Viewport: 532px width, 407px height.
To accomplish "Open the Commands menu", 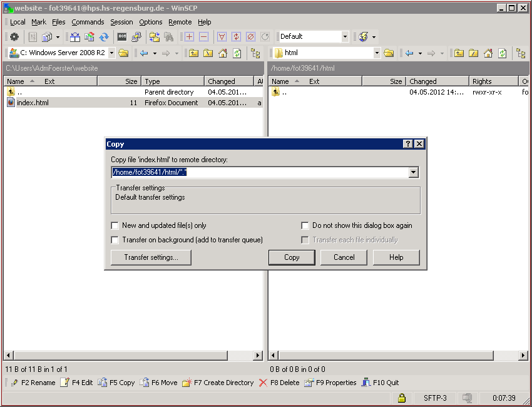I will tap(88, 22).
